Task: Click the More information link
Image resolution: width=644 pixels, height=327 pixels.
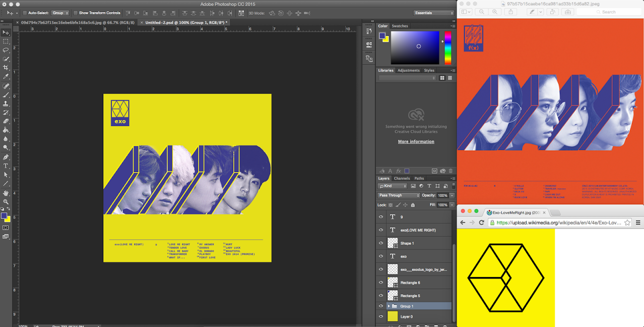Action: pos(416,142)
